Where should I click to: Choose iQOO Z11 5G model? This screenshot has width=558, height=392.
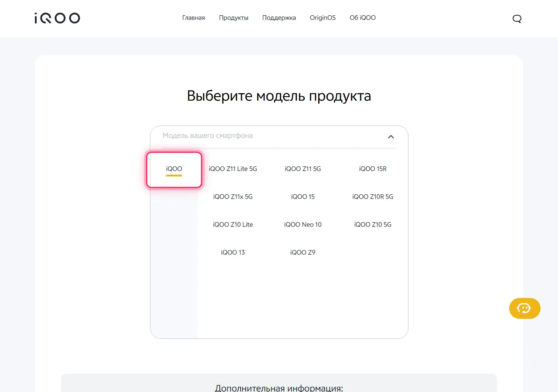click(303, 169)
